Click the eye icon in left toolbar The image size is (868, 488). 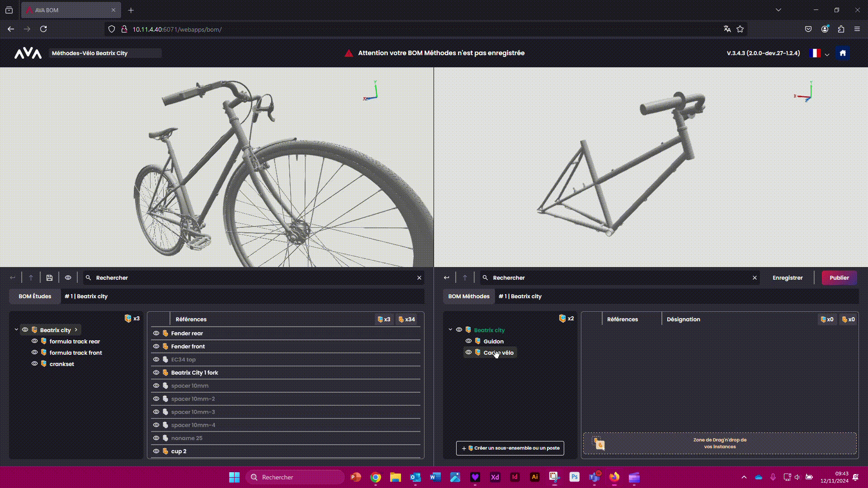pyautogui.click(x=68, y=278)
